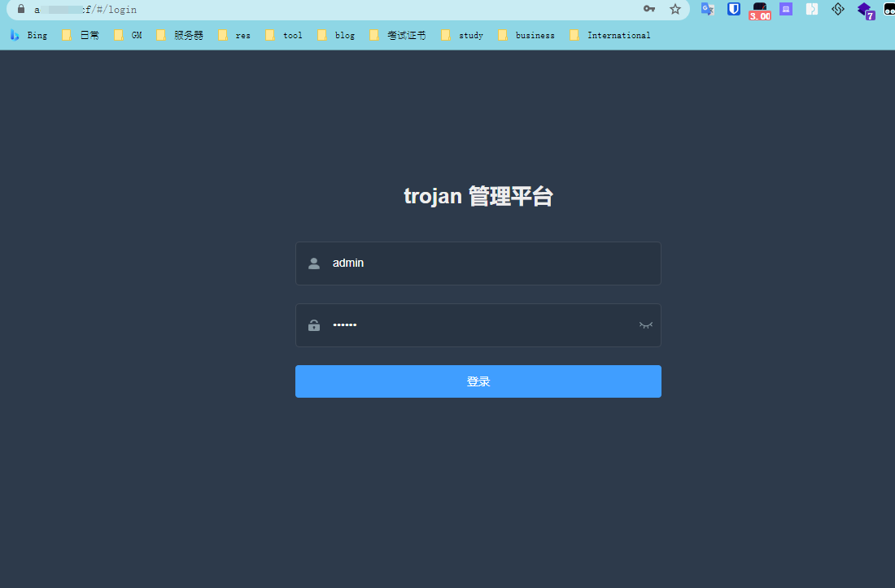Focus the password input field
895x588 pixels.
[480, 325]
